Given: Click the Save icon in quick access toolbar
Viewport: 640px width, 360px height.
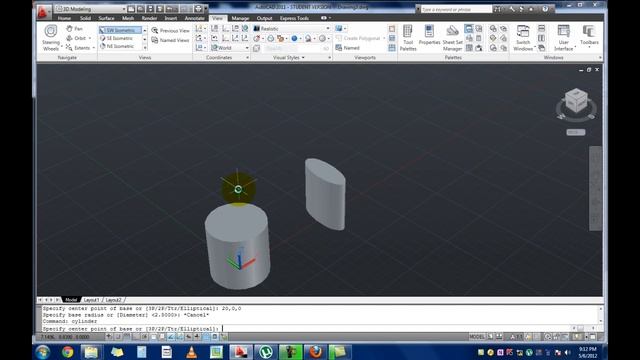Looking at the screenshot, I should (x=150, y=9).
